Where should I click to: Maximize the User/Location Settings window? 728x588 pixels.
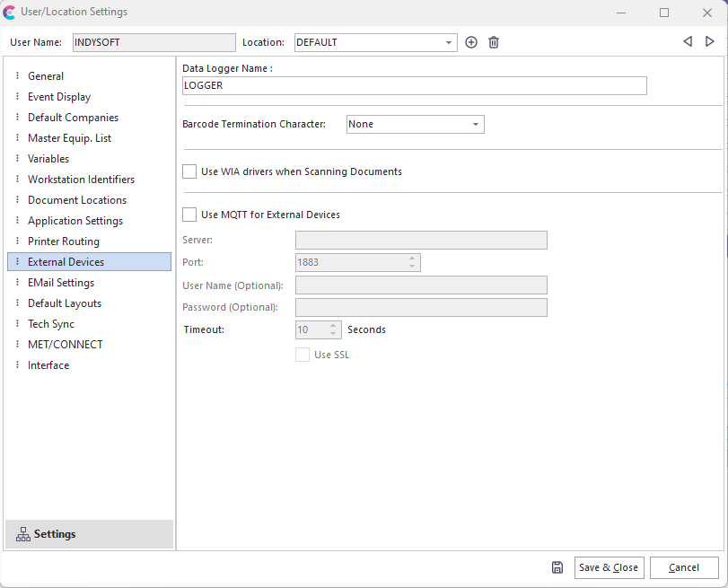664,13
